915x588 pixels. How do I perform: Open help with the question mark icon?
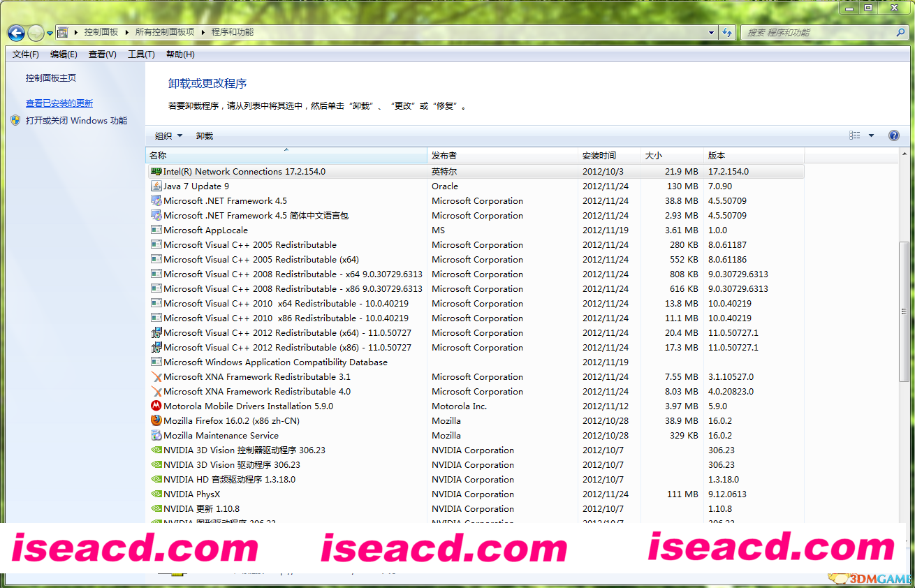893,135
